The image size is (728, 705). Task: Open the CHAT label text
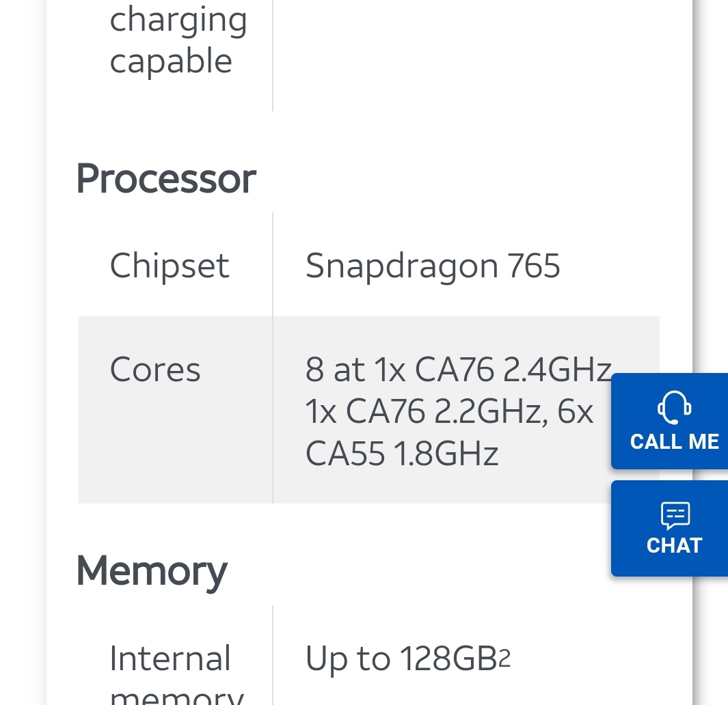[x=674, y=545]
